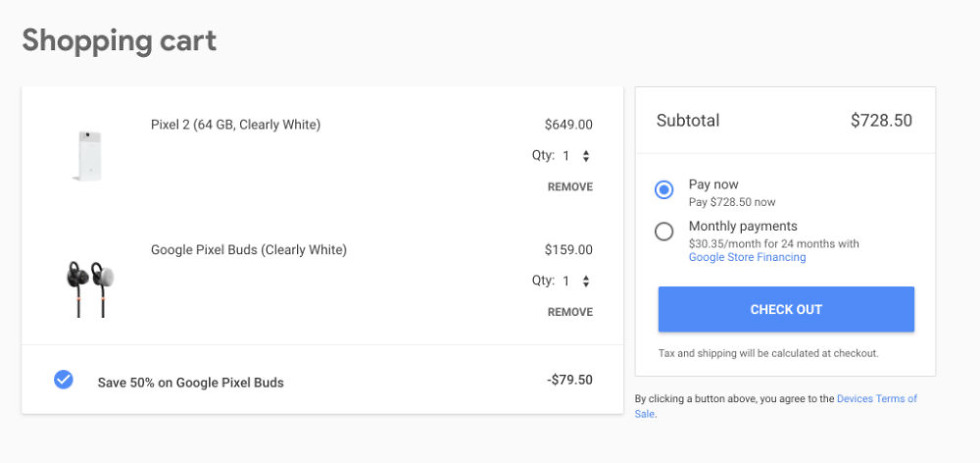Click the Pixel 2 $649.00 price
The width and height of the screenshot is (980, 463).
click(568, 125)
